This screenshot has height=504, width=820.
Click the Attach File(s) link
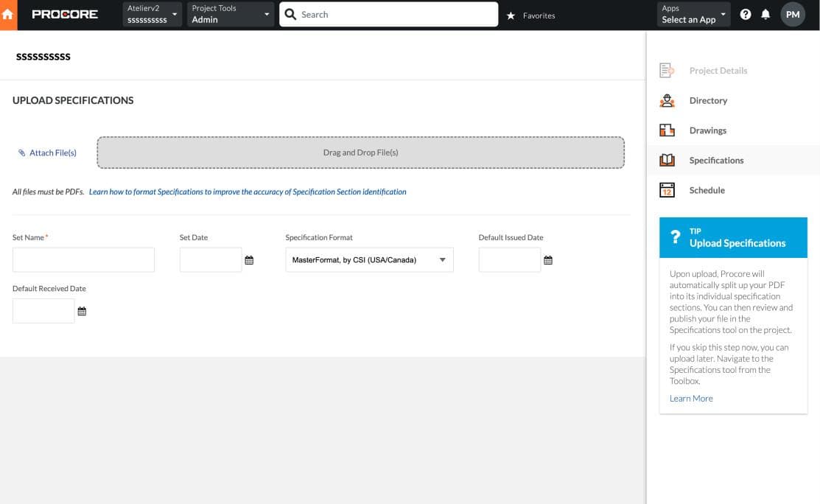coord(46,153)
